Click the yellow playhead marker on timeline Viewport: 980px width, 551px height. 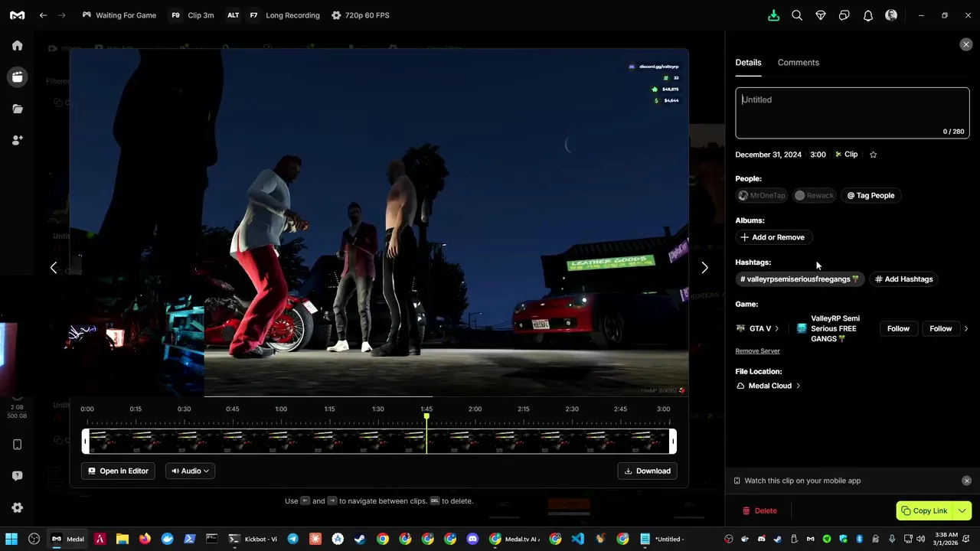coord(426,416)
